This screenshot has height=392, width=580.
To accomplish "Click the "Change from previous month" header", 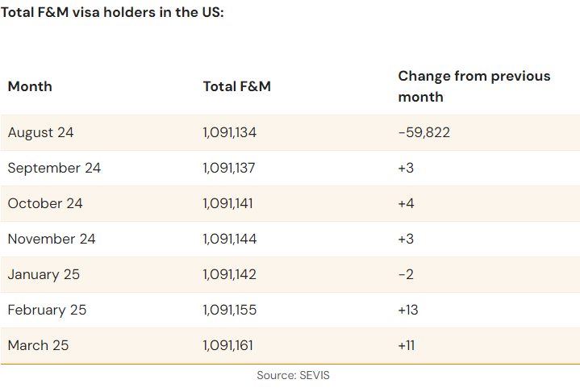I will (x=474, y=86).
